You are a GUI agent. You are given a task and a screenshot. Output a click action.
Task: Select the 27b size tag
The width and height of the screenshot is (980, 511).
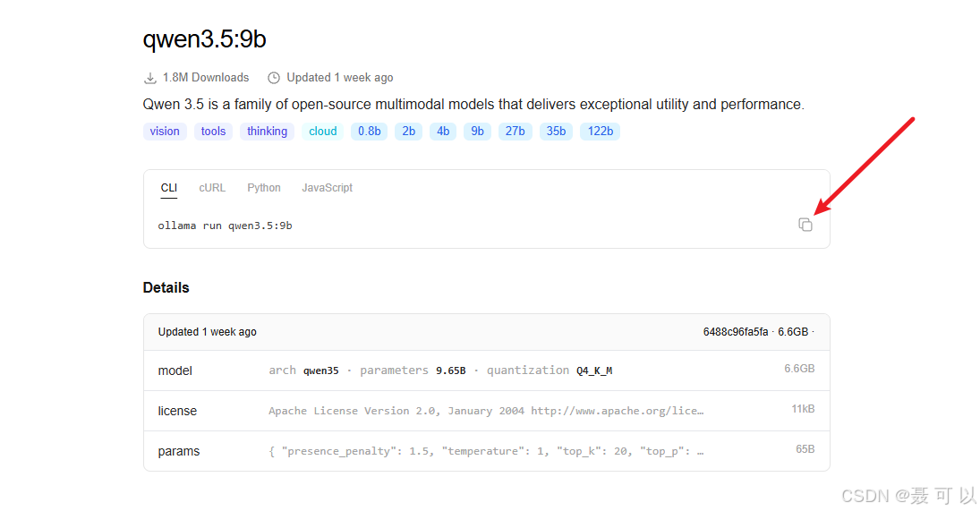[515, 132]
